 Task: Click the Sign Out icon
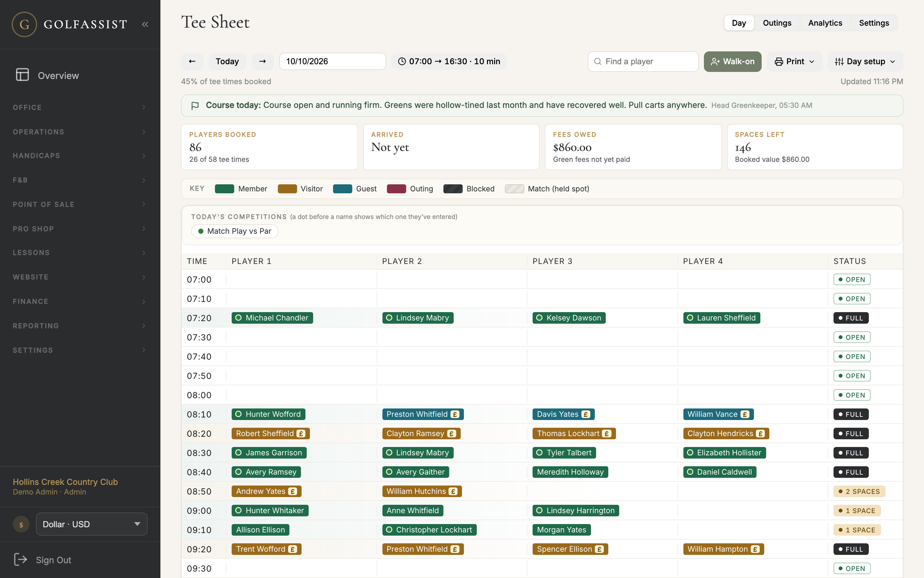point(20,560)
